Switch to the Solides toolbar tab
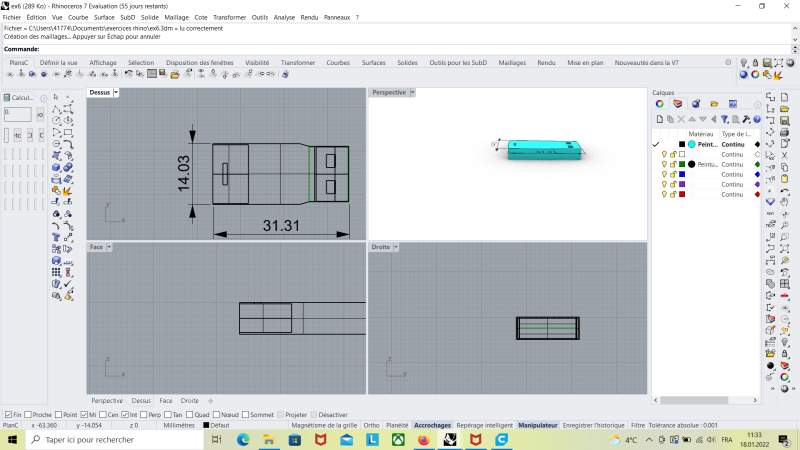This screenshot has height=450, width=800. tap(407, 63)
